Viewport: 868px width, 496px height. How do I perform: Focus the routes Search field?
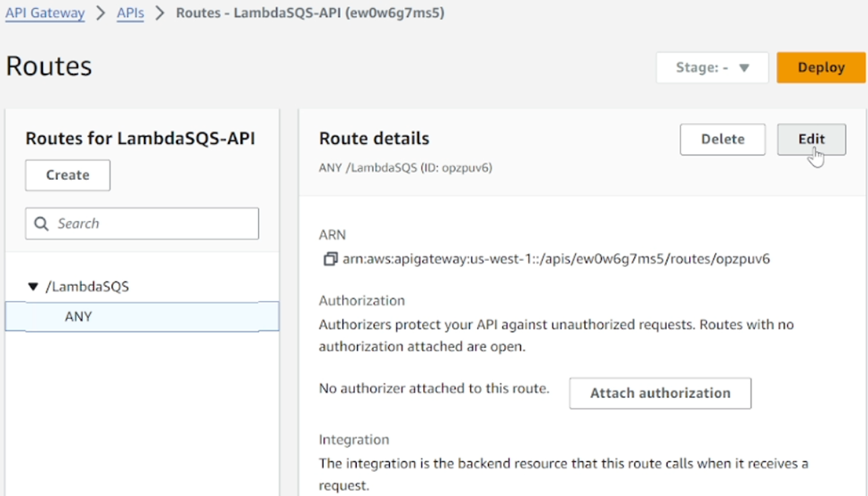[142, 224]
